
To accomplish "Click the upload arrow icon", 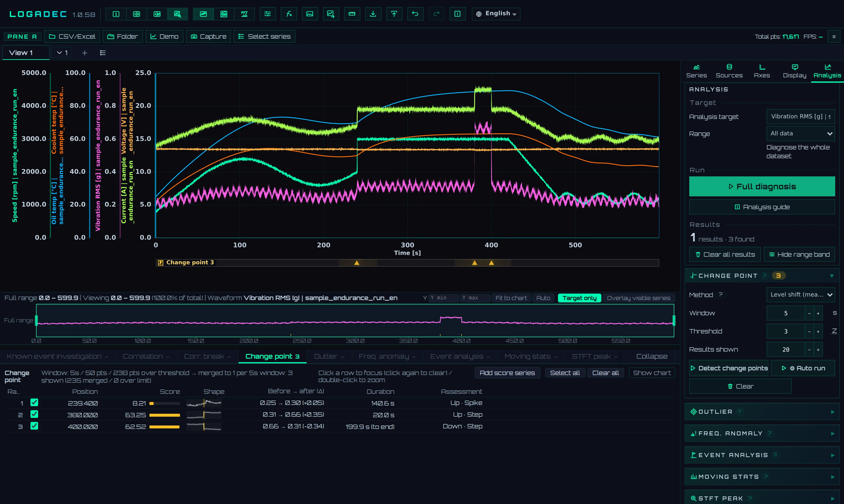I will (394, 14).
